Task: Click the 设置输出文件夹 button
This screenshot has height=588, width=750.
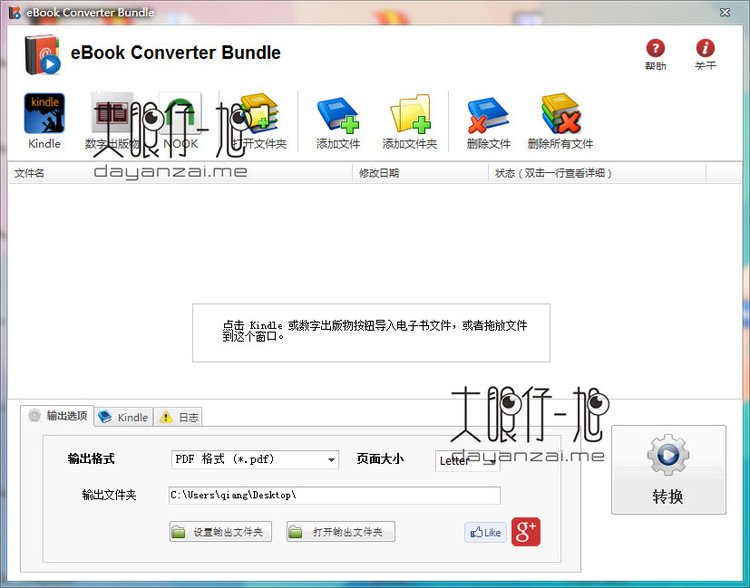Action: tap(220, 532)
